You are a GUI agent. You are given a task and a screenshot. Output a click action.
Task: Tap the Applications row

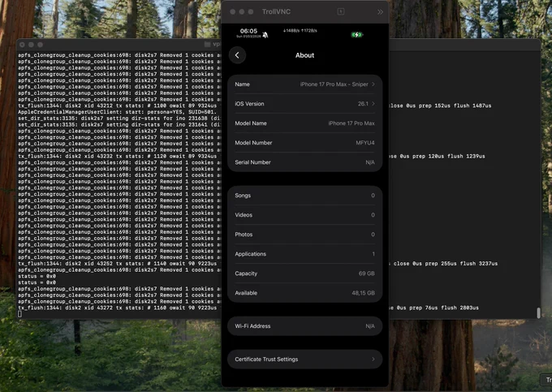tap(305, 254)
